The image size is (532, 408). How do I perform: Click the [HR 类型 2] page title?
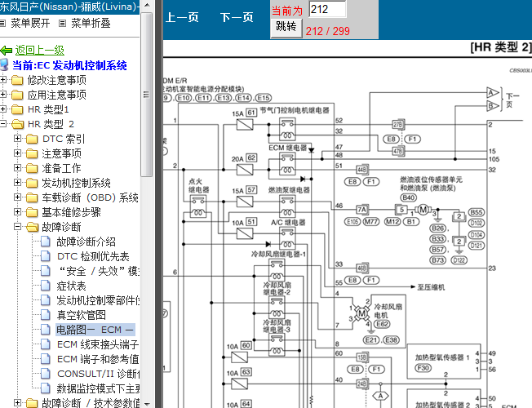[501, 47]
